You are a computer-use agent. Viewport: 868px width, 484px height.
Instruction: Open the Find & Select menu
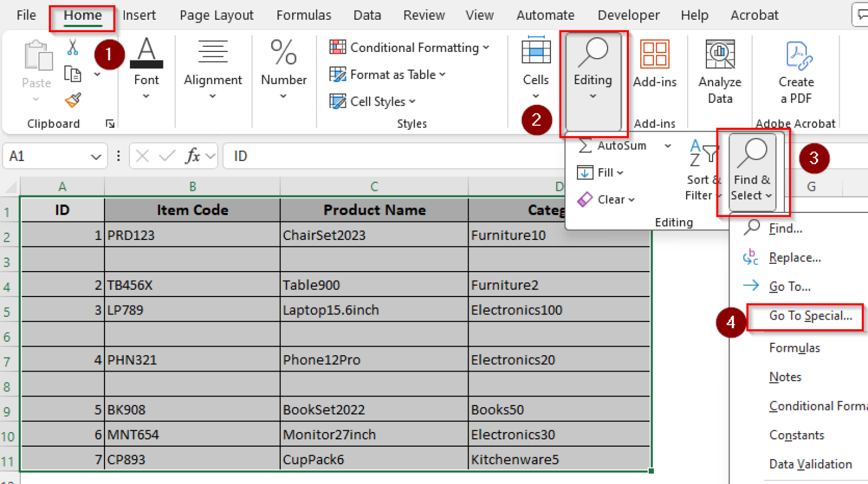752,169
